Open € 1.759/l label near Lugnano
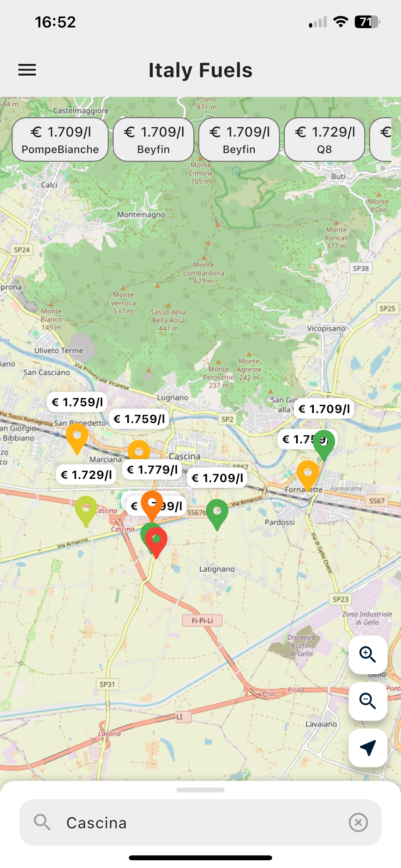Viewport: 401px width, 868px height. 139,419
